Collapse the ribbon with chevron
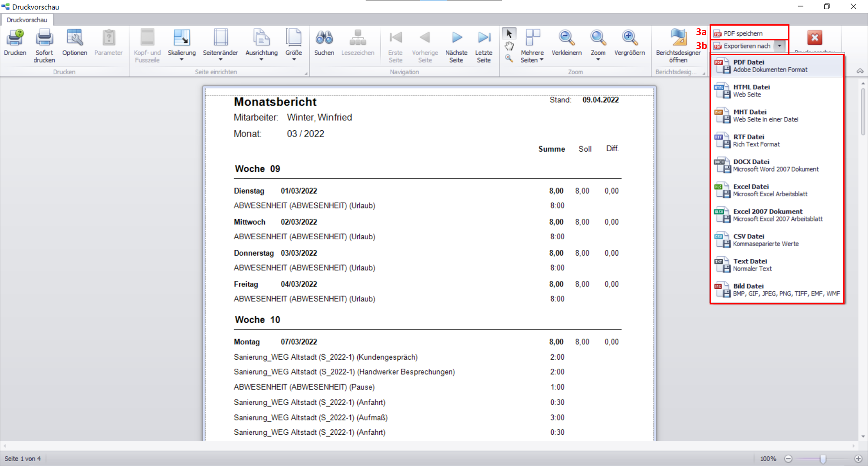 [860, 71]
